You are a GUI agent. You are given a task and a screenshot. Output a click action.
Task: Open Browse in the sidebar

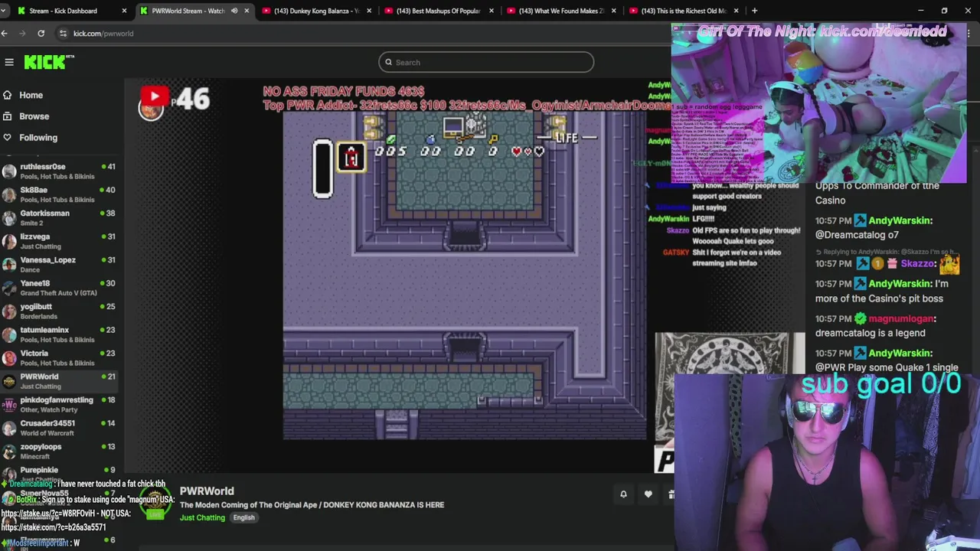coord(34,116)
